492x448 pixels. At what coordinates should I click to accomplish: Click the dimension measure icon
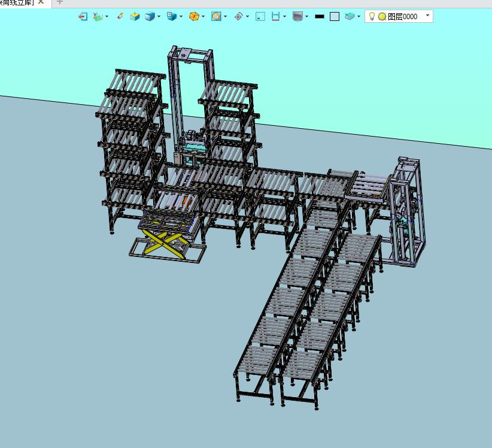point(275,16)
